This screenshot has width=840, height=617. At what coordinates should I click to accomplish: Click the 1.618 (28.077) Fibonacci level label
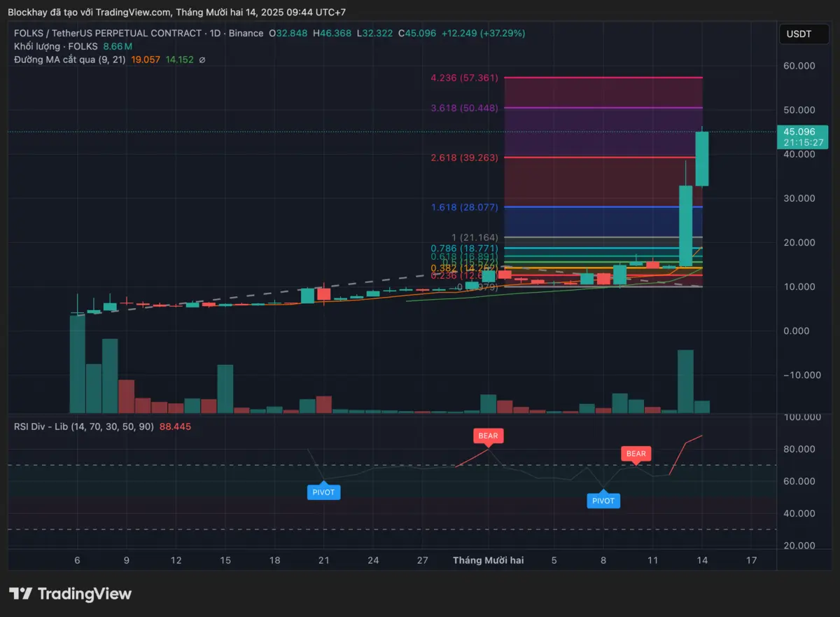[464, 207]
